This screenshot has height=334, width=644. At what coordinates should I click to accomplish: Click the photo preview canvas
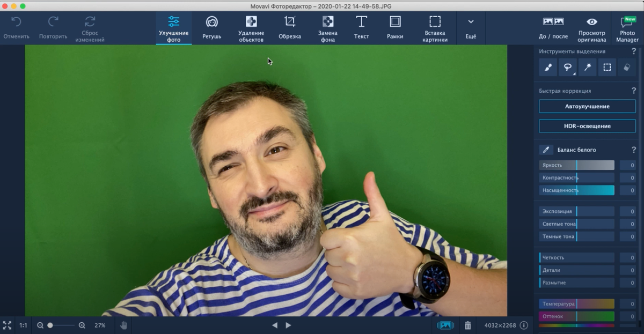point(266,181)
